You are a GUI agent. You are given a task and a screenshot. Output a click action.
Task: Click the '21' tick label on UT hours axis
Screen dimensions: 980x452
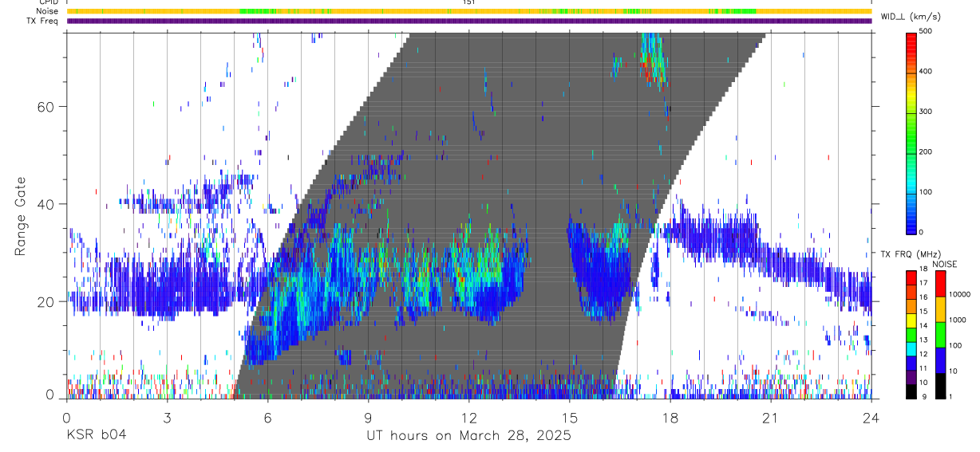tap(770, 418)
